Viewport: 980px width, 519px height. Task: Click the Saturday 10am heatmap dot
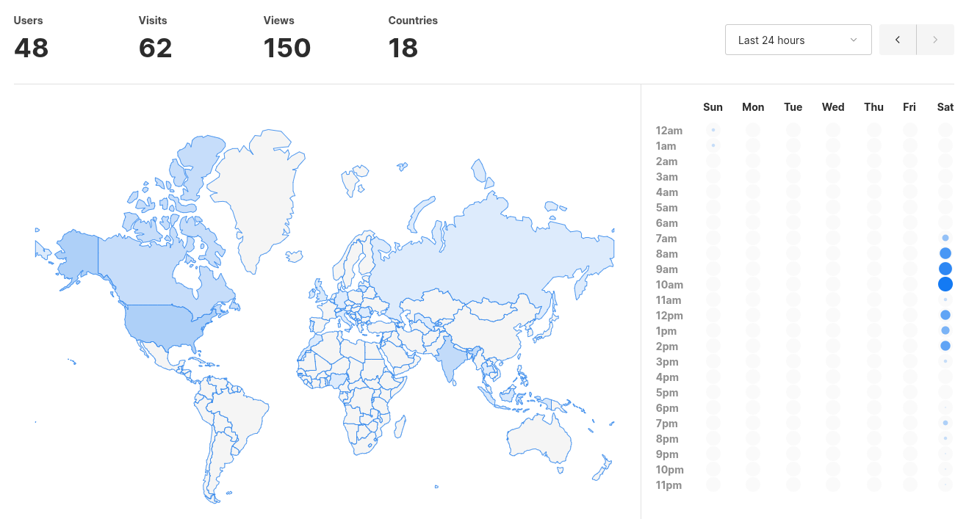point(945,284)
